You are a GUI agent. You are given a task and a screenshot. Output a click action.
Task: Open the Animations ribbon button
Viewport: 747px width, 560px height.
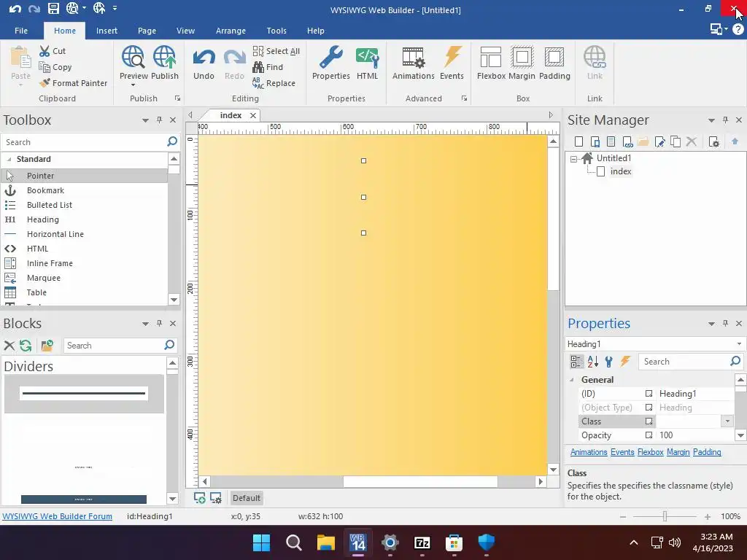pos(413,63)
